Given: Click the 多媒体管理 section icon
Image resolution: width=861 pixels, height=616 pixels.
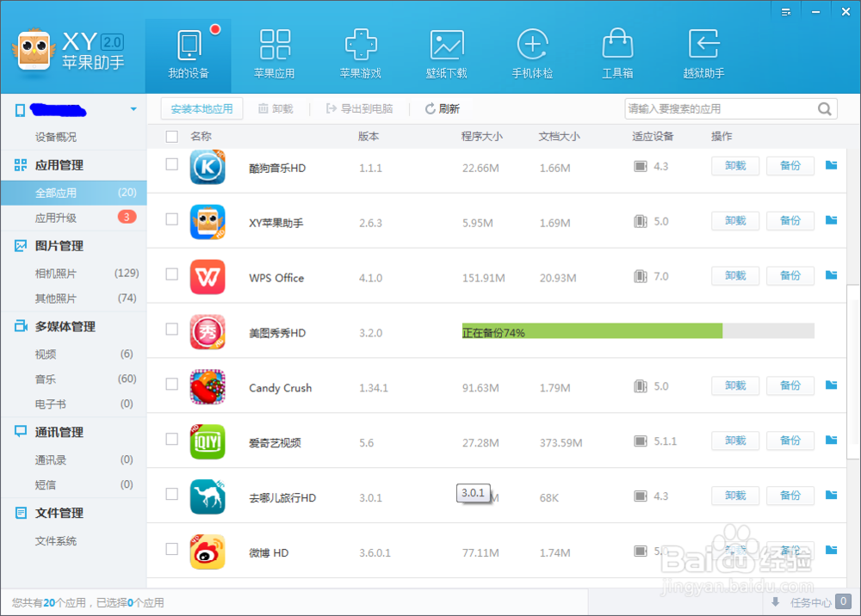Looking at the screenshot, I should pos(21,326).
